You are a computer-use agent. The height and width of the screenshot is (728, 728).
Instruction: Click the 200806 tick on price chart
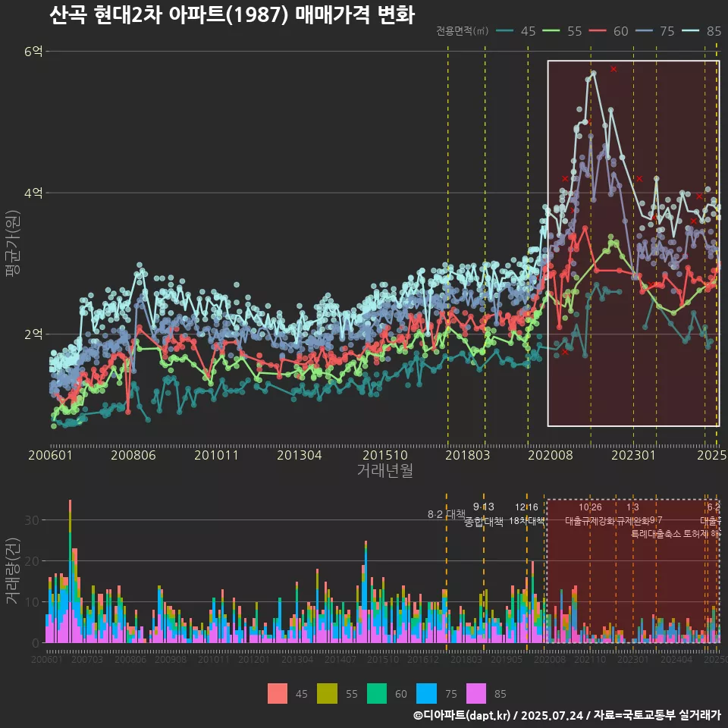tap(133, 455)
